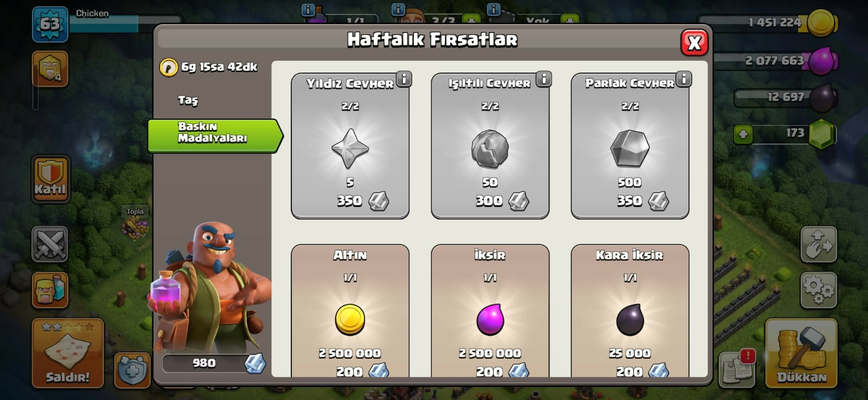Buy Altın offer for 200 medals
This screenshot has width=868, height=400.
click(350, 311)
